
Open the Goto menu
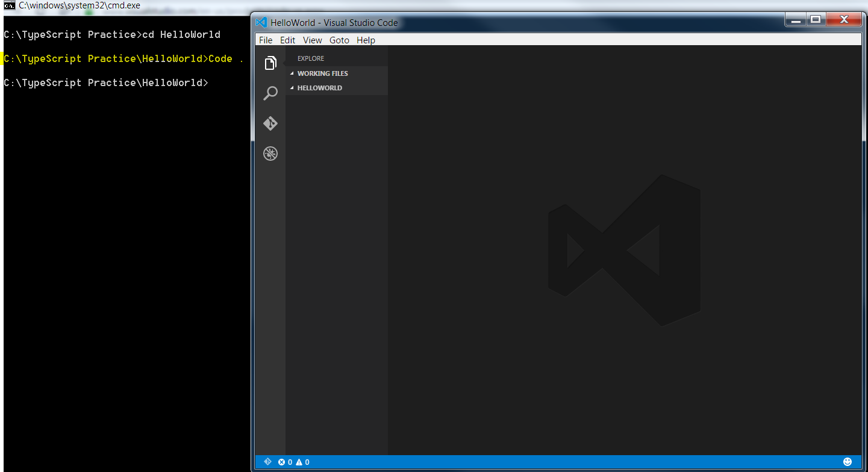339,40
